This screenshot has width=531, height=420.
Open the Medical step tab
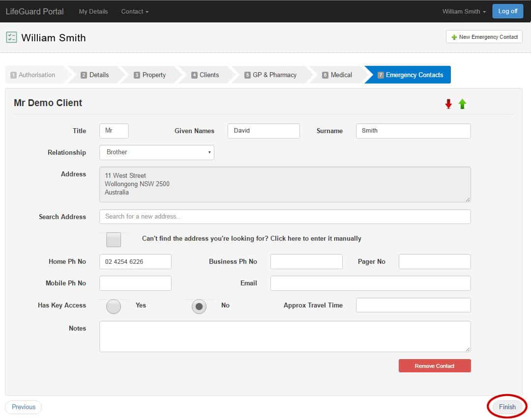[x=337, y=75]
